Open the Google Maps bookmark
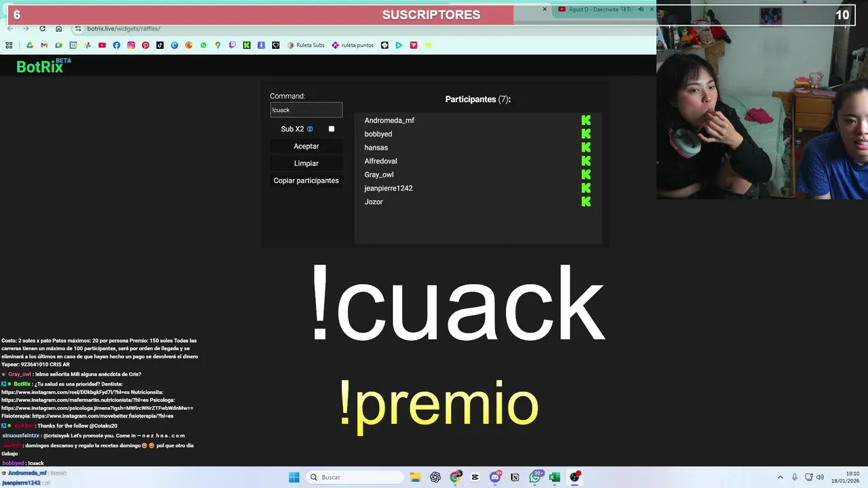The width and height of the screenshot is (868, 488). (x=218, y=45)
